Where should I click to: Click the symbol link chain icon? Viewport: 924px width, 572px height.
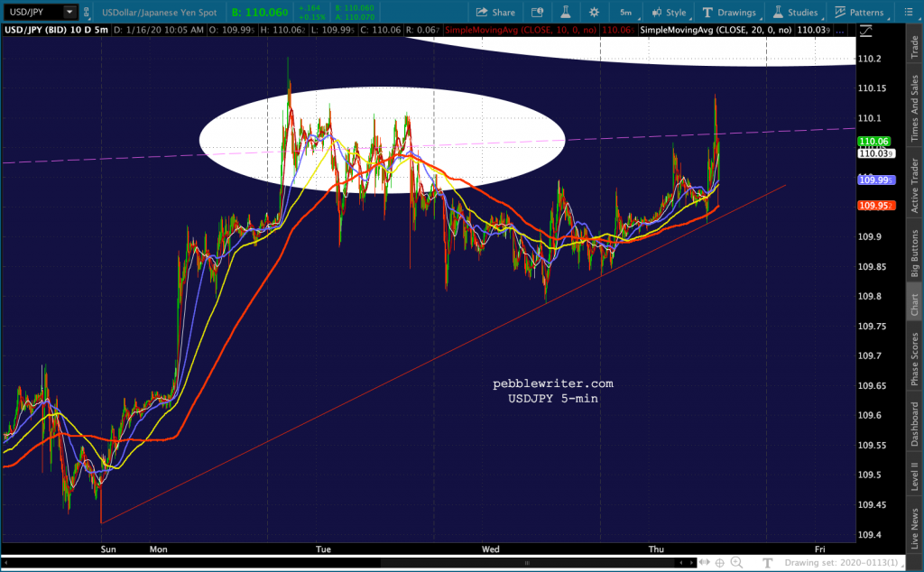pos(87,12)
